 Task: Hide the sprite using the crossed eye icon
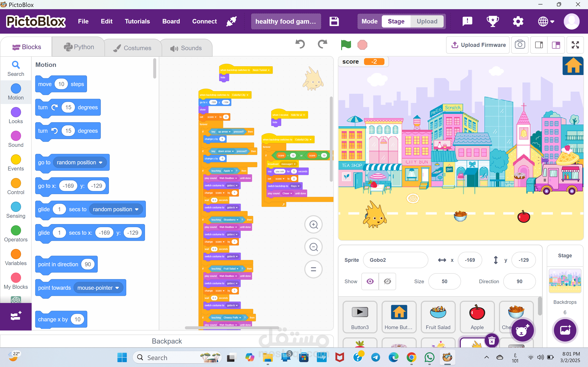click(387, 281)
